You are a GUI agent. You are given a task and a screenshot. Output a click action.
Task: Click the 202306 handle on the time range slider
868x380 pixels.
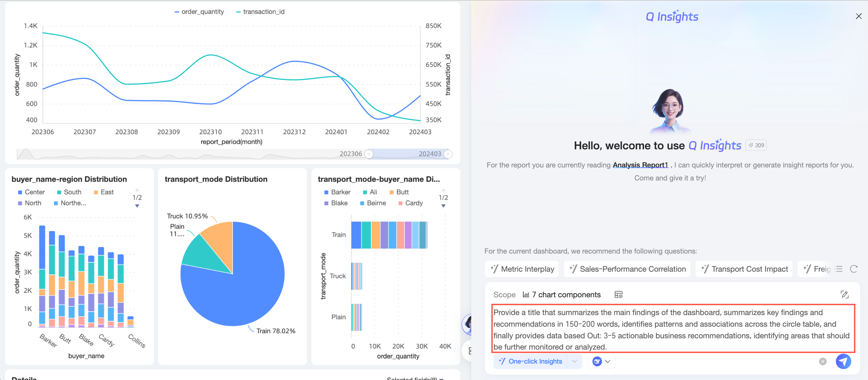pos(368,154)
